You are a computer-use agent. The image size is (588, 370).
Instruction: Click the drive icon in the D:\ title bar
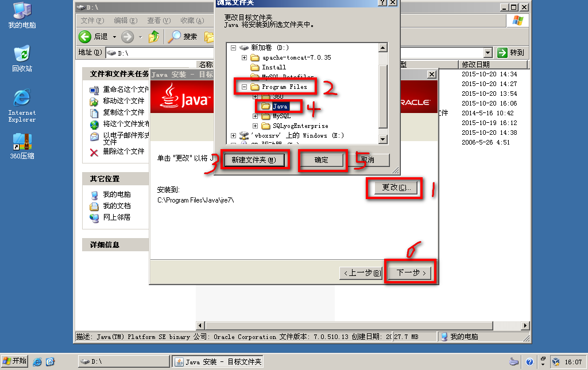click(80, 7)
